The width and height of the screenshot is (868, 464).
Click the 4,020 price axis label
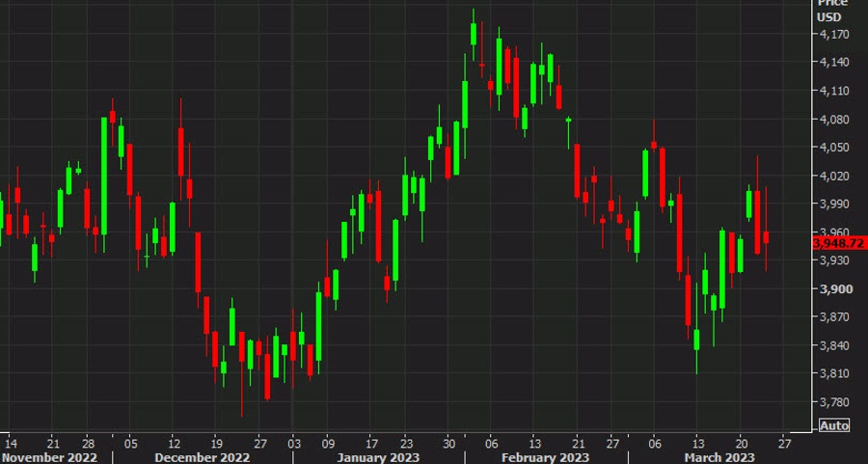click(833, 177)
